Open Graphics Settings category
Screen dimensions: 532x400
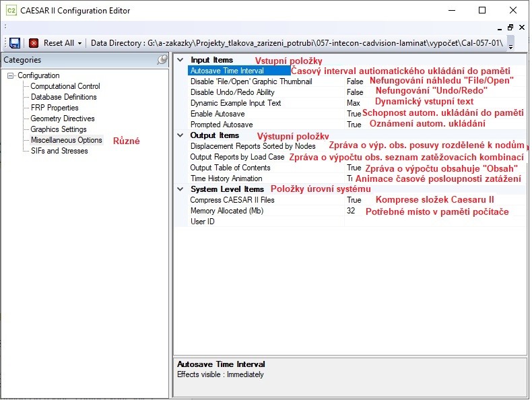point(59,129)
